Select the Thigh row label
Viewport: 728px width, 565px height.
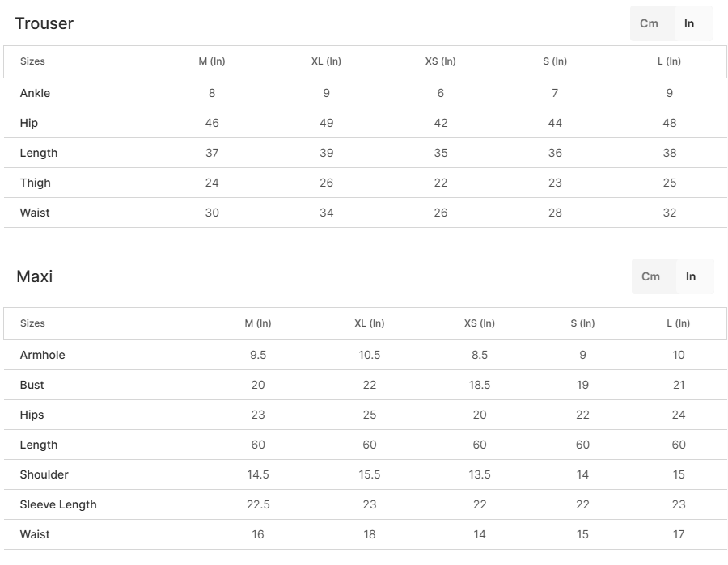click(x=36, y=183)
